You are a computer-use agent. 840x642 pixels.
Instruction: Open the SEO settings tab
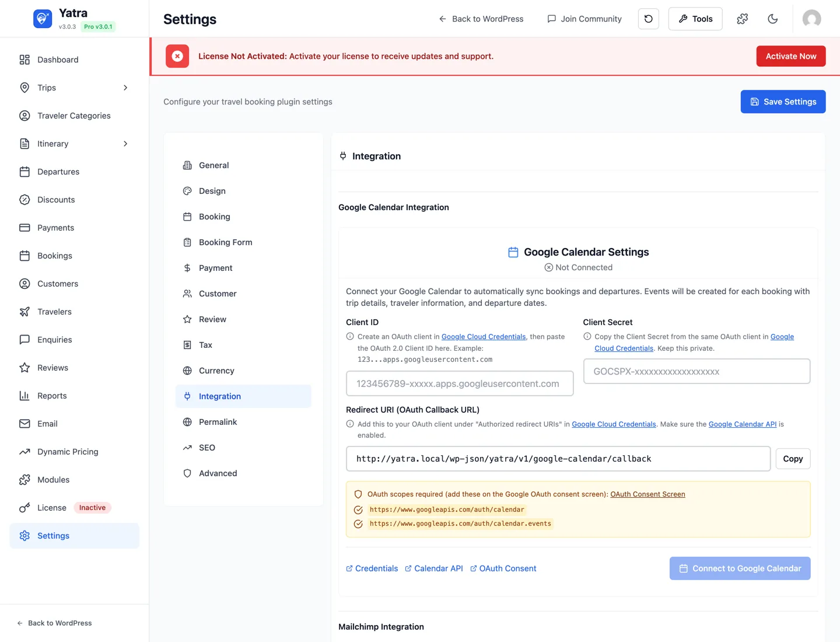[x=243, y=448]
